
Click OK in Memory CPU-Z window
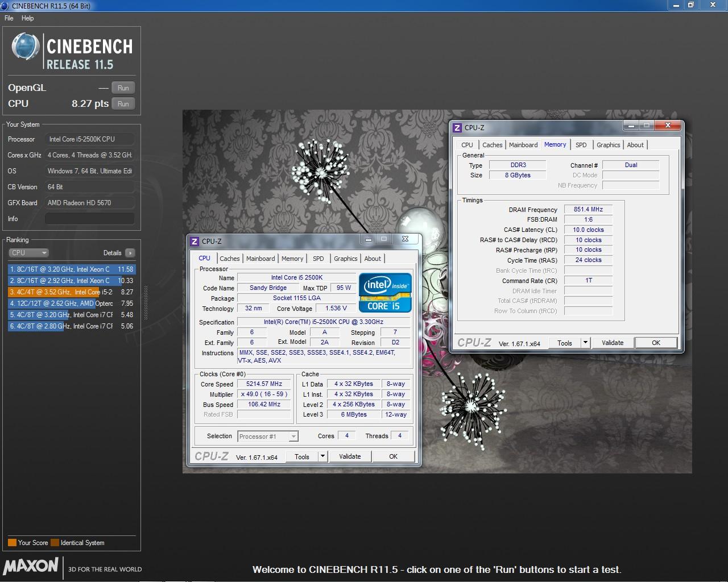(x=656, y=343)
